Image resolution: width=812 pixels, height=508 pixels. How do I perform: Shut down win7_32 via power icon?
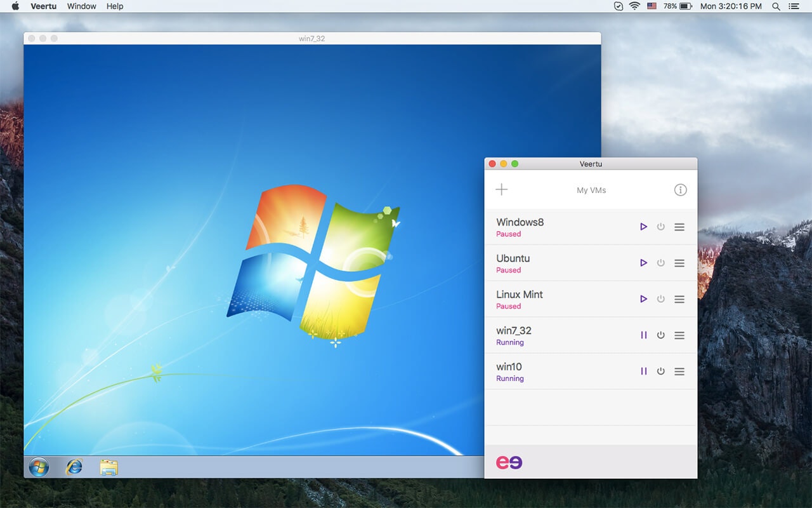[x=660, y=335]
